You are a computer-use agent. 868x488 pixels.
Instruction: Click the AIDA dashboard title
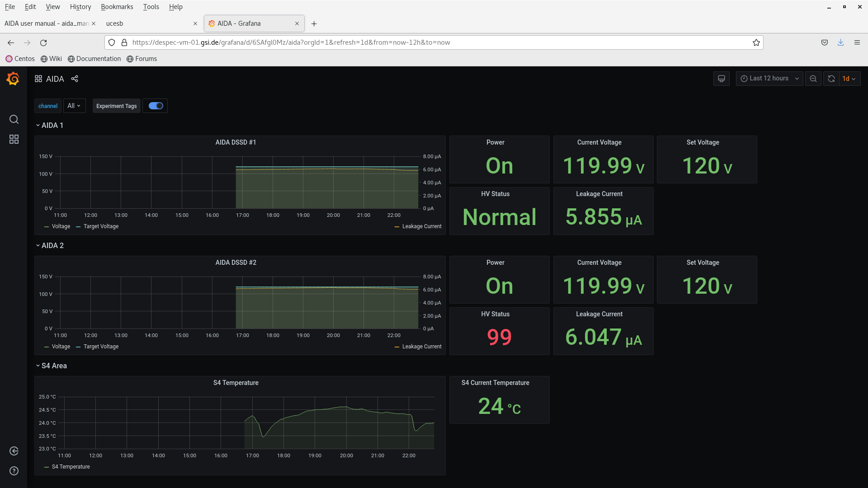tap(55, 79)
